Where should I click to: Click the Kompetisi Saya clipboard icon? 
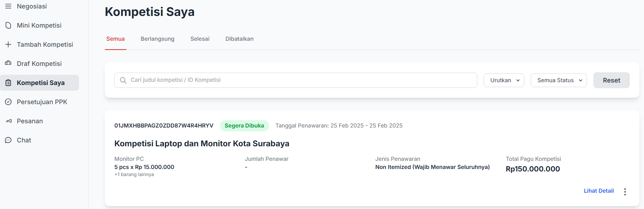(x=8, y=83)
